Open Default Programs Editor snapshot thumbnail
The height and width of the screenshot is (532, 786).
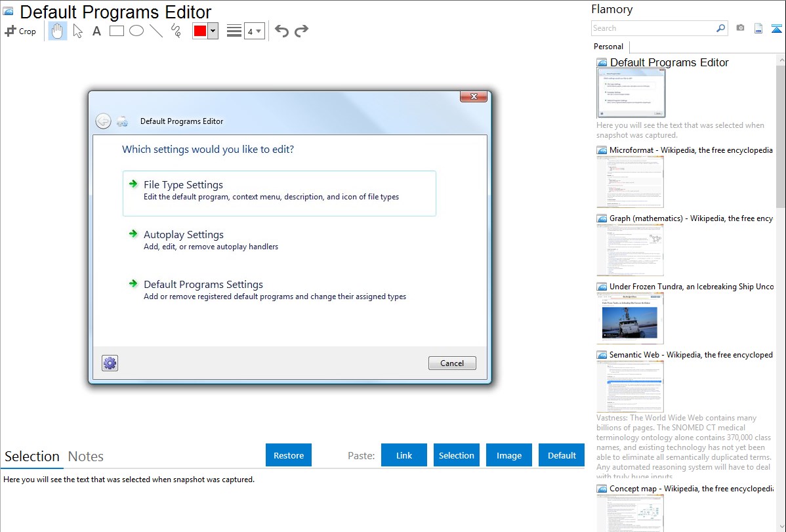(x=631, y=93)
